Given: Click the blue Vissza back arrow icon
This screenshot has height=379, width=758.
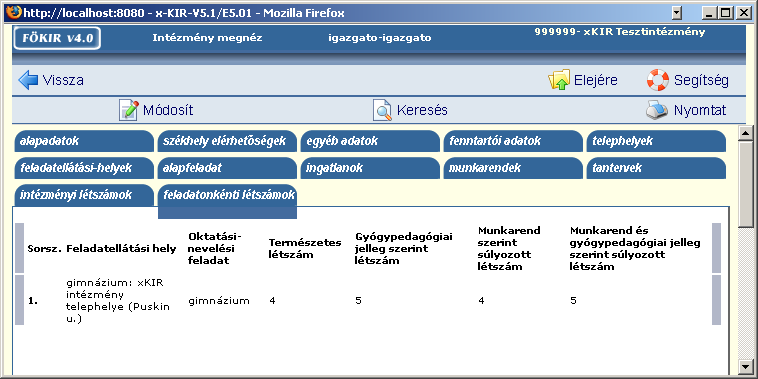Looking at the screenshot, I should pos(28,80).
